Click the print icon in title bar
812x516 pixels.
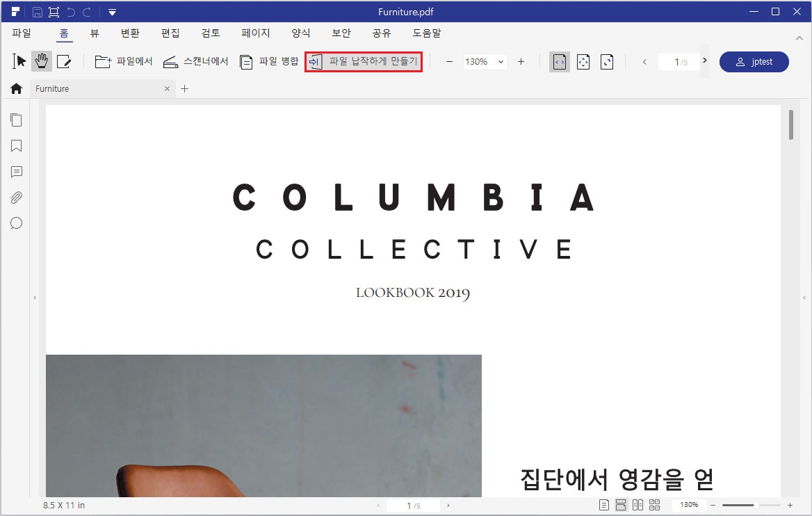click(x=54, y=12)
